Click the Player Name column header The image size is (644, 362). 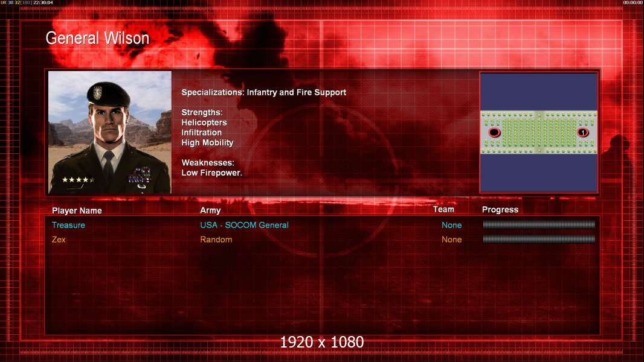[77, 211]
